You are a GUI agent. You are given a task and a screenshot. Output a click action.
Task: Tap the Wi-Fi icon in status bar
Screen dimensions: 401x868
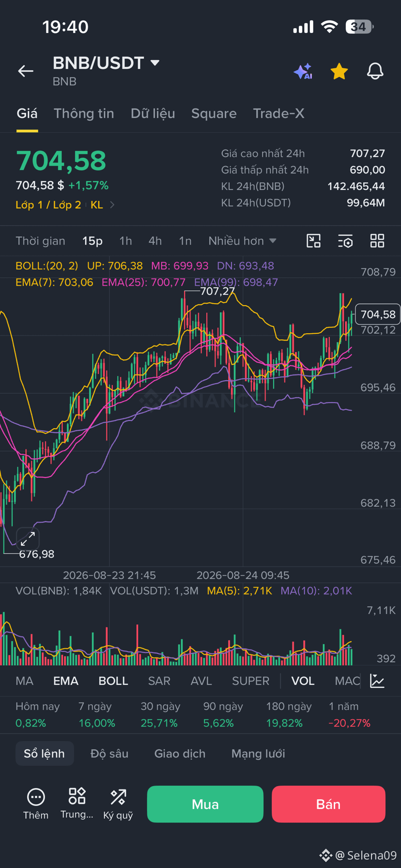click(x=329, y=27)
